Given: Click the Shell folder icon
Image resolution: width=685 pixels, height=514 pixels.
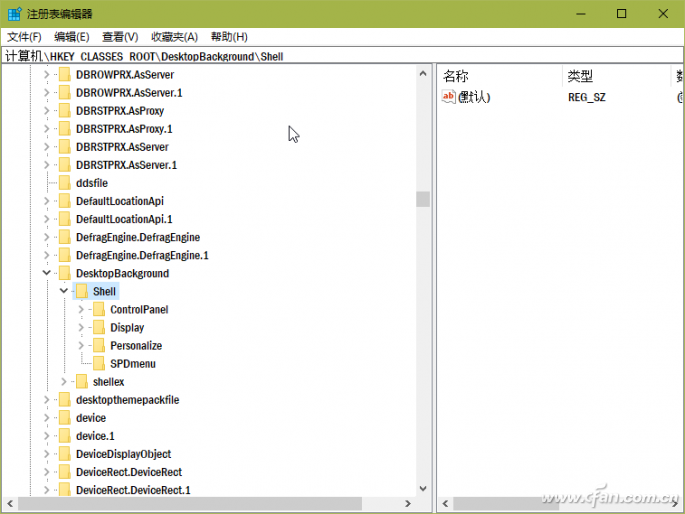Looking at the screenshot, I should pos(82,291).
